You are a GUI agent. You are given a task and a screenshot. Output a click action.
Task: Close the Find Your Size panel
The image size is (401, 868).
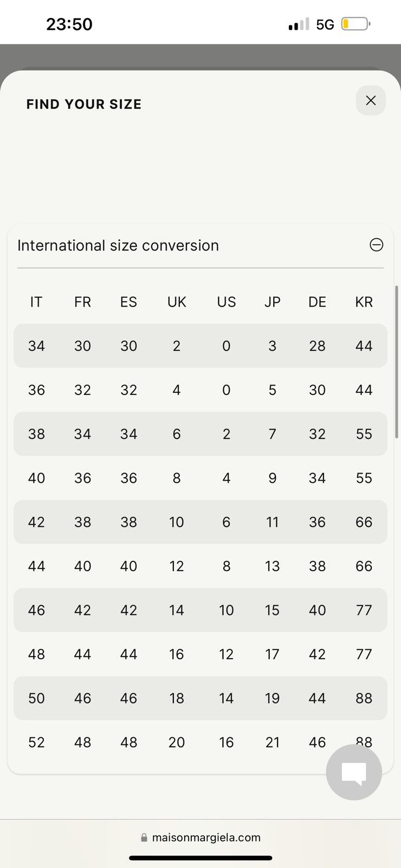tap(371, 100)
